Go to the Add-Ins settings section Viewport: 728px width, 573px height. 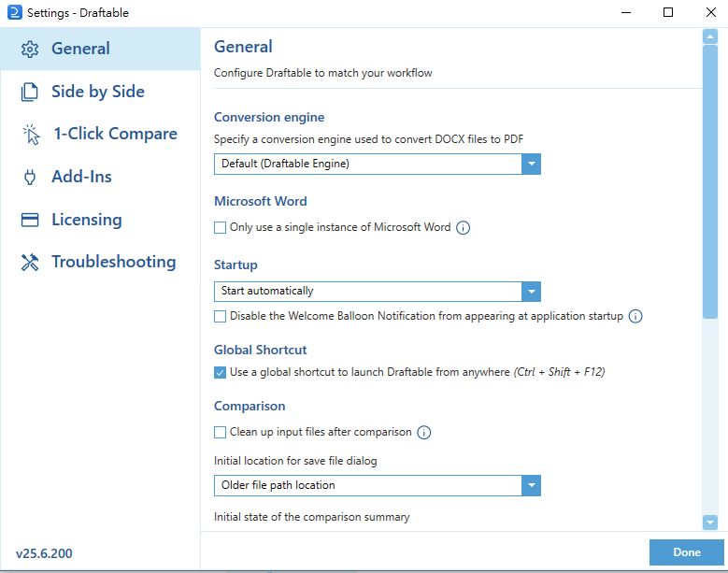point(100,177)
